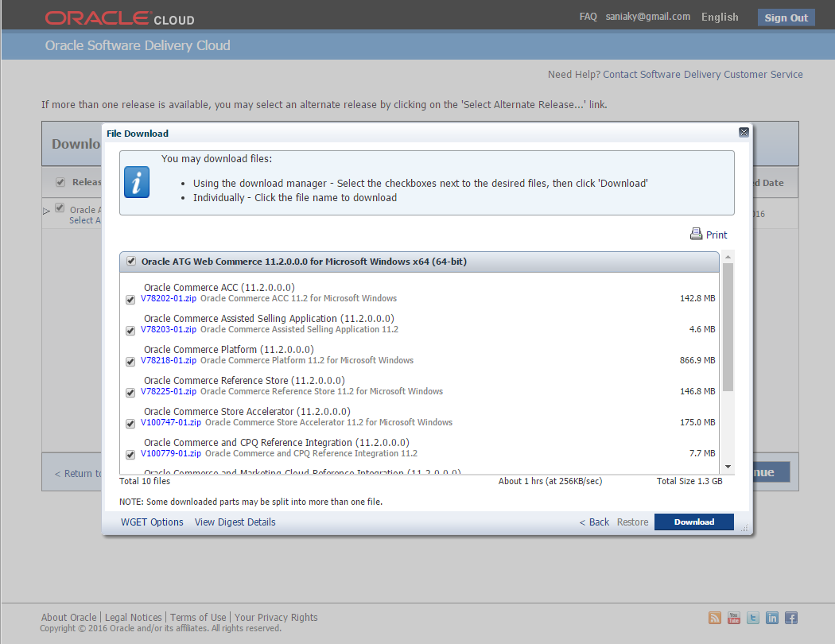Image resolution: width=835 pixels, height=644 pixels.
Task: Click the file list scroll down arrow
Action: pyautogui.click(x=728, y=467)
